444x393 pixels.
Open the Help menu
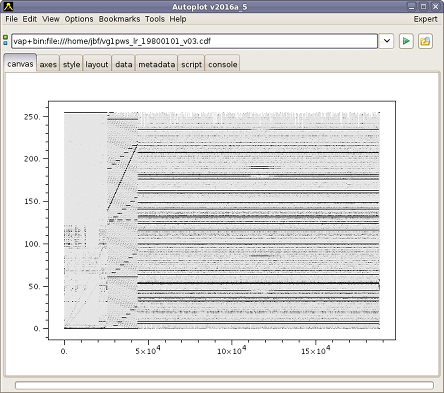178,19
